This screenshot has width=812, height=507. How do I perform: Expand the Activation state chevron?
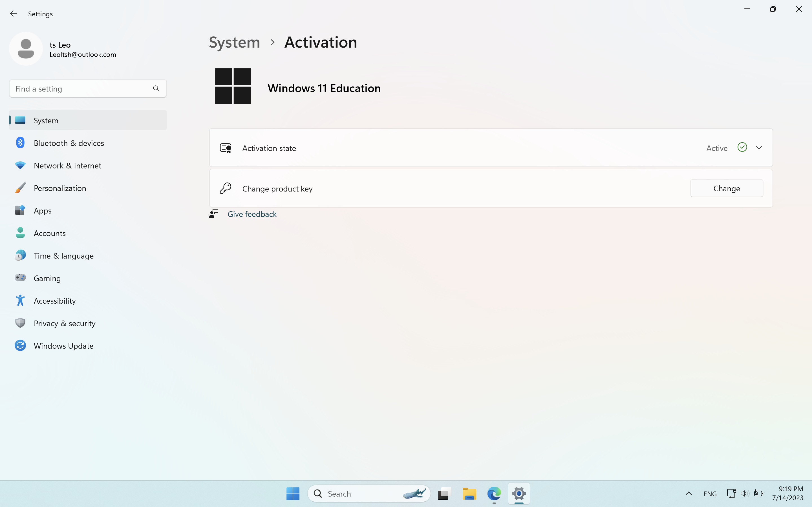(x=759, y=148)
